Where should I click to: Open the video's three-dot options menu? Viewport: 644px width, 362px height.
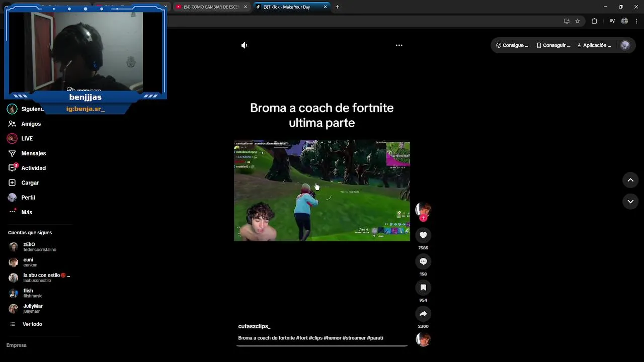pyautogui.click(x=399, y=45)
